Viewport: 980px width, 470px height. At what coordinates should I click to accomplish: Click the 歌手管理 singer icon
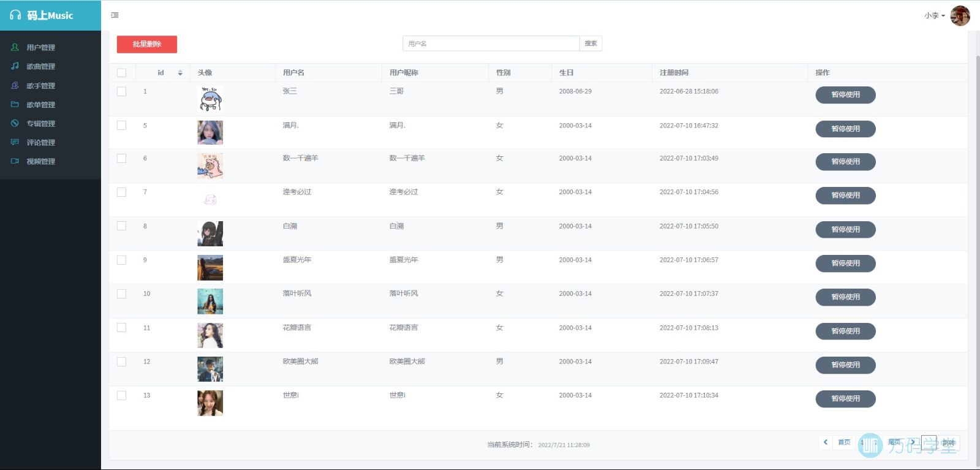pos(15,86)
